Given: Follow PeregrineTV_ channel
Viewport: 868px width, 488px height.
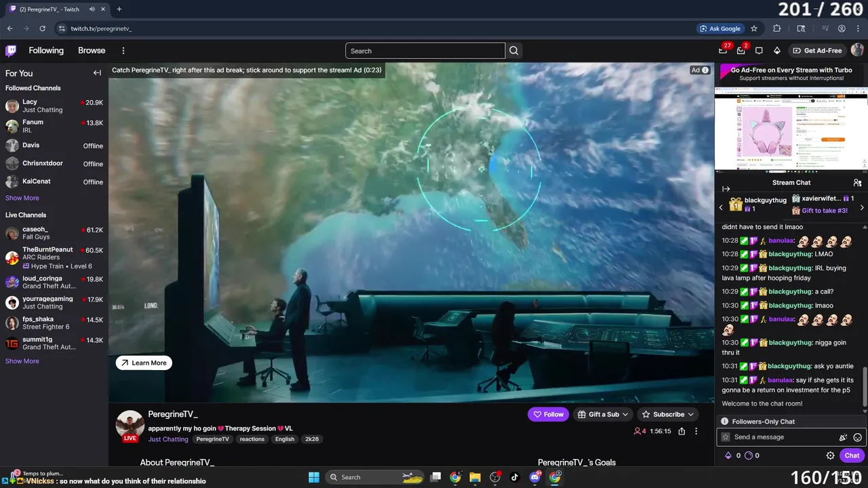Looking at the screenshot, I should [549, 414].
